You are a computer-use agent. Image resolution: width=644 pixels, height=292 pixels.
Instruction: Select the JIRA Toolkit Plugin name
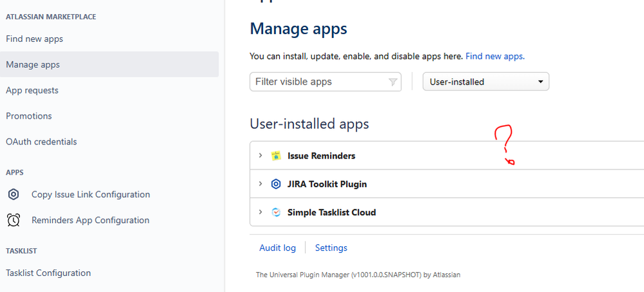coord(327,184)
